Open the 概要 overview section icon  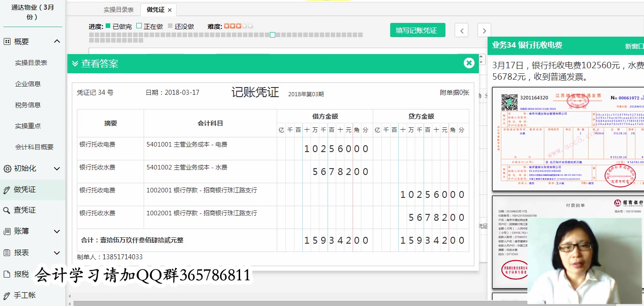click(6, 41)
